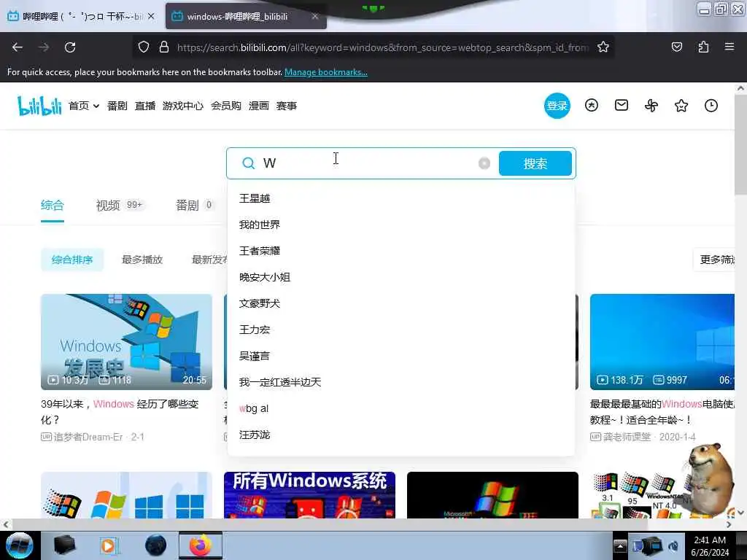747x560 pixels.
Task: Go to 番剧 in top navigation
Action: (117, 106)
